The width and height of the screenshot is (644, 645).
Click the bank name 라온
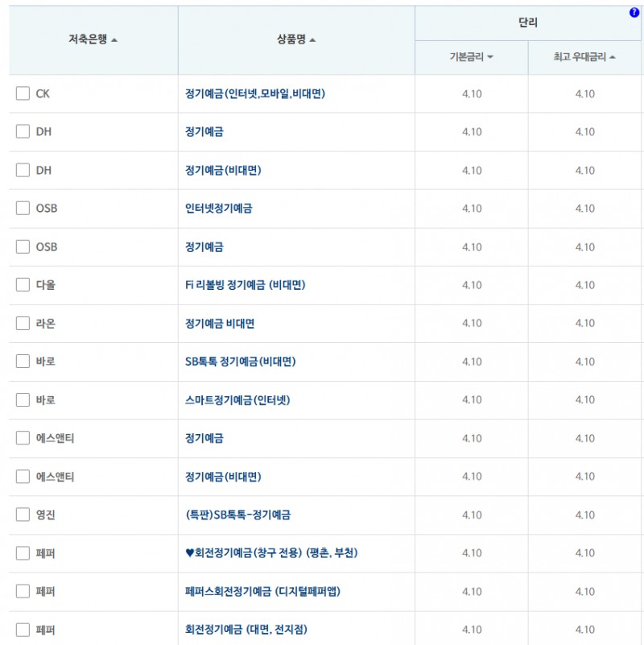click(46, 324)
